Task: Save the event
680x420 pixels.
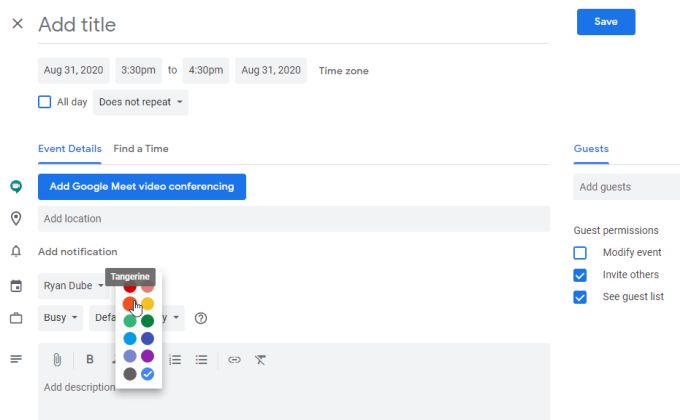Action: coord(606,22)
